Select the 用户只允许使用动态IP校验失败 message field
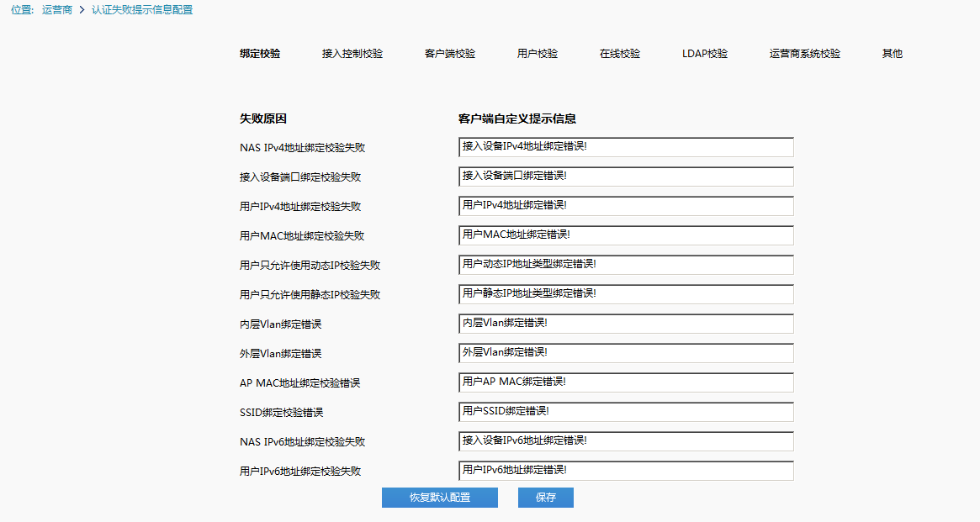This screenshot has width=980, height=522. [626, 265]
